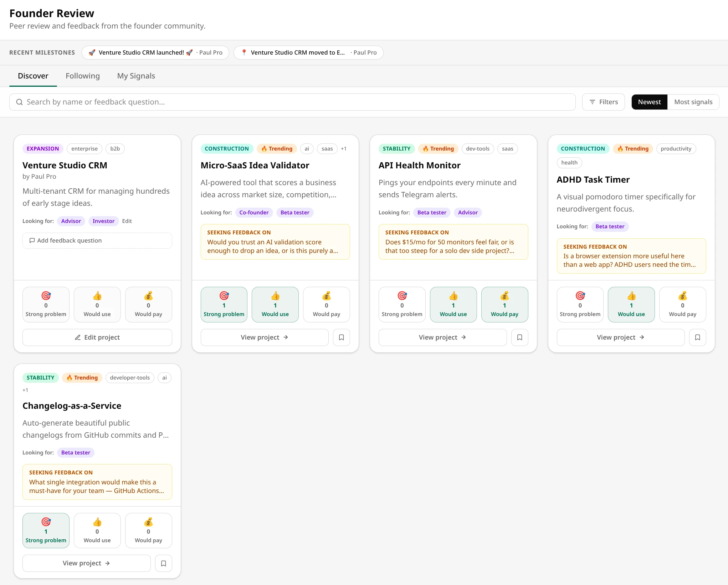Signal Would pay on Venture Studio CRM

coord(148,304)
